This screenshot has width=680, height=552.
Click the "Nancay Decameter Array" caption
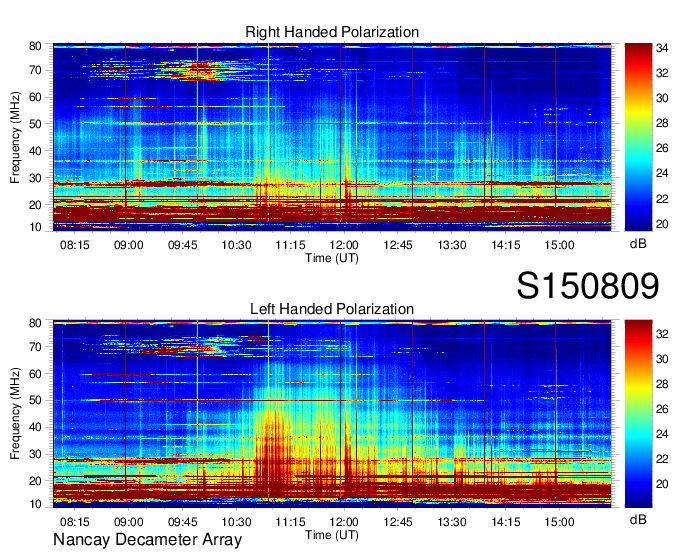[147, 539]
